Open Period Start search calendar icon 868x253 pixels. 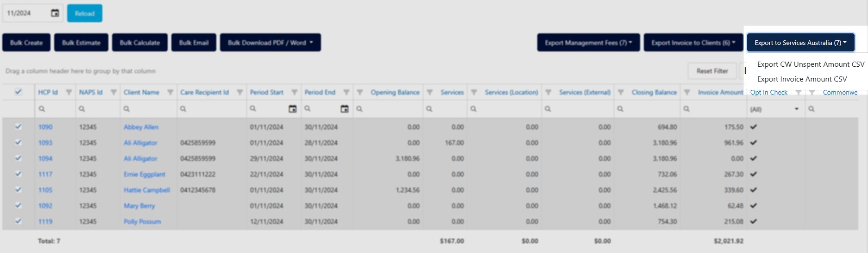point(293,109)
